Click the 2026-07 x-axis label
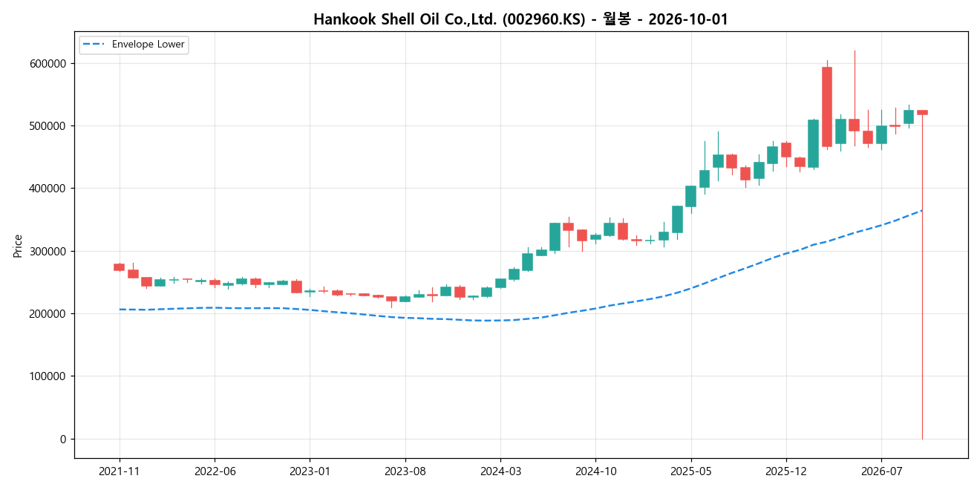Screen dimensions: 980x490 click(881, 471)
